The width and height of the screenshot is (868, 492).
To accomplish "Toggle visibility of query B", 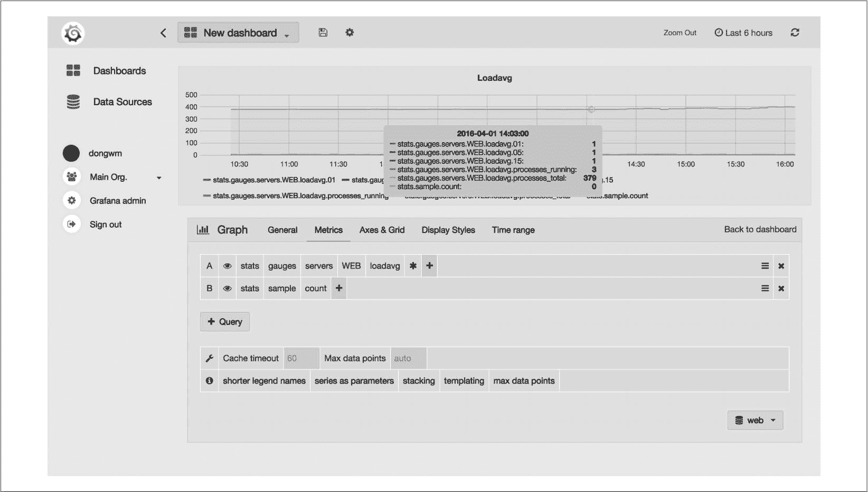I will point(227,289).
